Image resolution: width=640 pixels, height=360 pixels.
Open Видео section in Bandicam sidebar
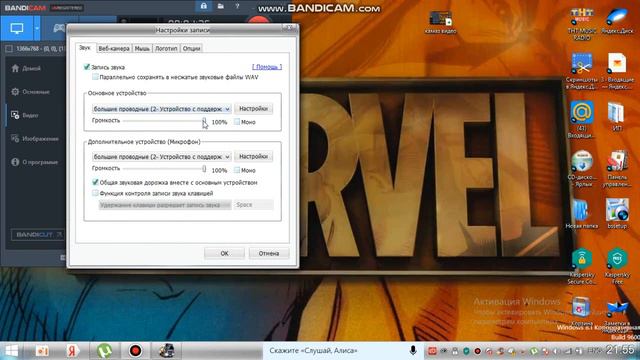click(x=25, y=115)
